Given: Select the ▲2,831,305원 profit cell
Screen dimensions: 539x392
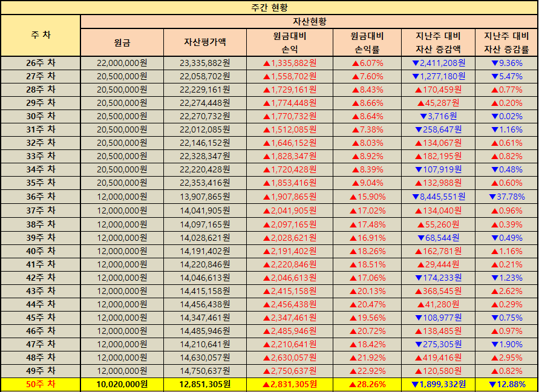Looking at the screenshot, I should point(289,384).
